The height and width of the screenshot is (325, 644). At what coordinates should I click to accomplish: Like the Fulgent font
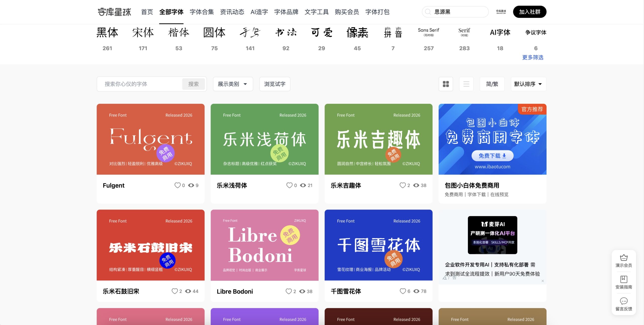[178, 185]
